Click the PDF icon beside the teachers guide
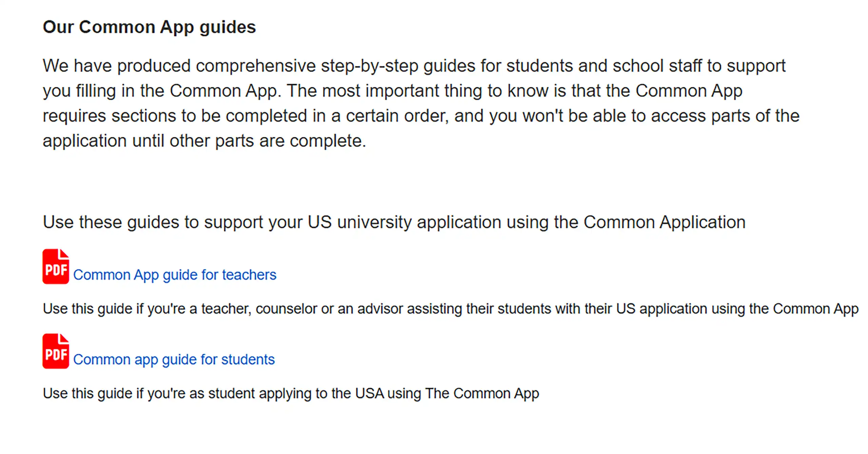Screen dimensions: 868x454 (x=56, y=266)
